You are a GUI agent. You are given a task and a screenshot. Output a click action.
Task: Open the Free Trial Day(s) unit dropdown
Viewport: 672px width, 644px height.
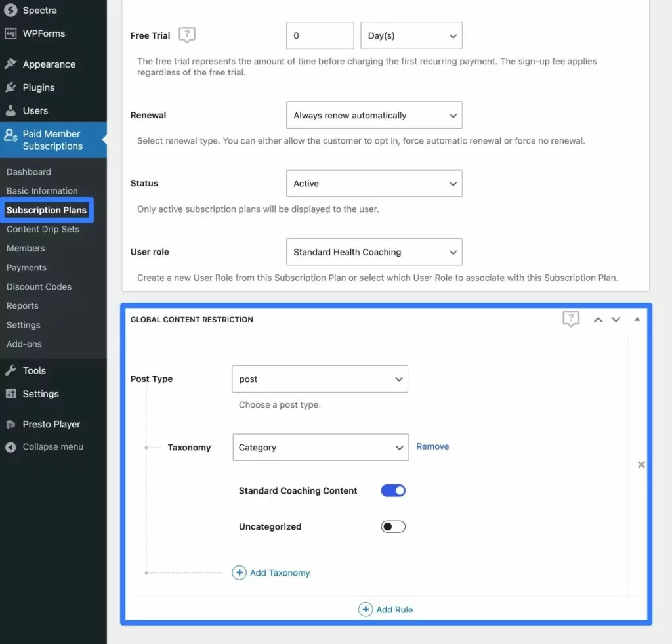point(411,35)
